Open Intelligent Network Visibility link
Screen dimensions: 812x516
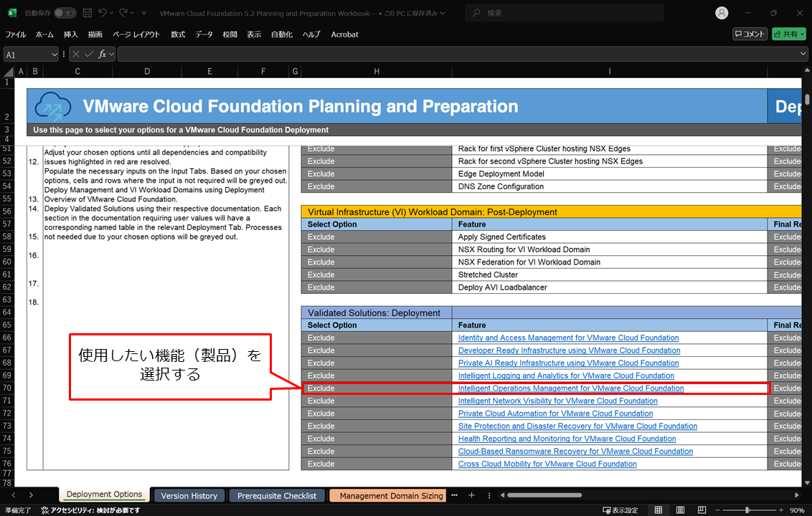(x=558, y=401)
